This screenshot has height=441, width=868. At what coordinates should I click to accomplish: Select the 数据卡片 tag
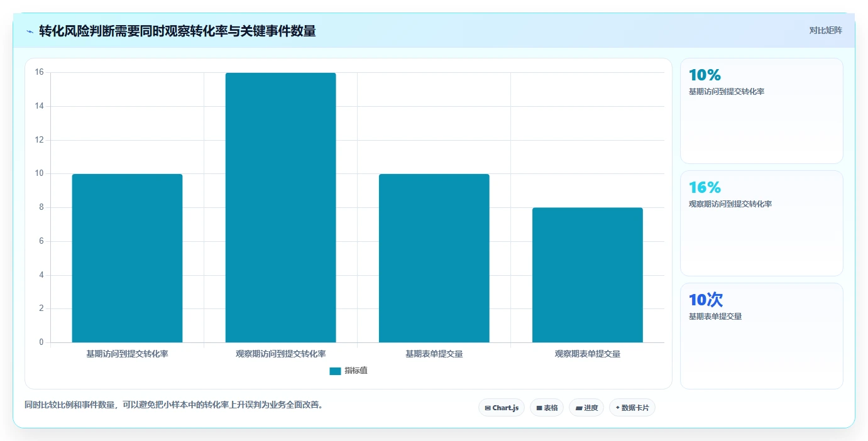(x=632, y=408)
